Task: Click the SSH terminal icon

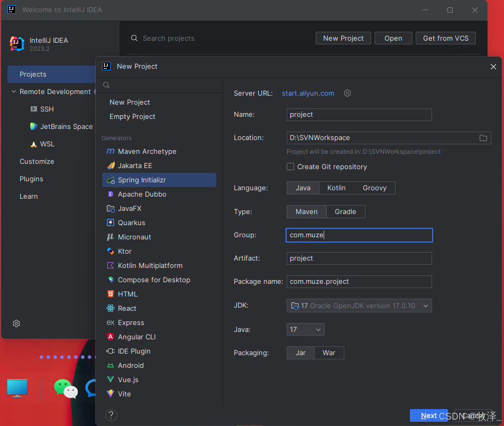Action: tap(34, 109)
